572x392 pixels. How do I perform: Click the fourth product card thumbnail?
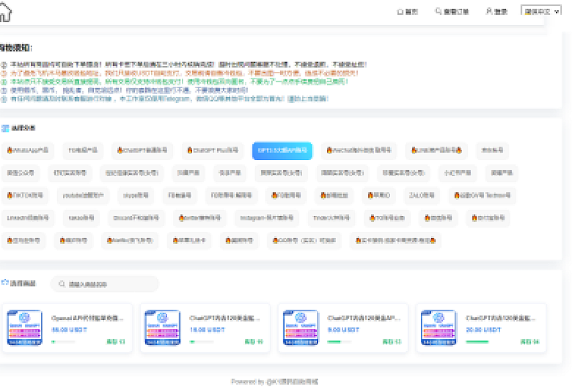coord(438,328)
